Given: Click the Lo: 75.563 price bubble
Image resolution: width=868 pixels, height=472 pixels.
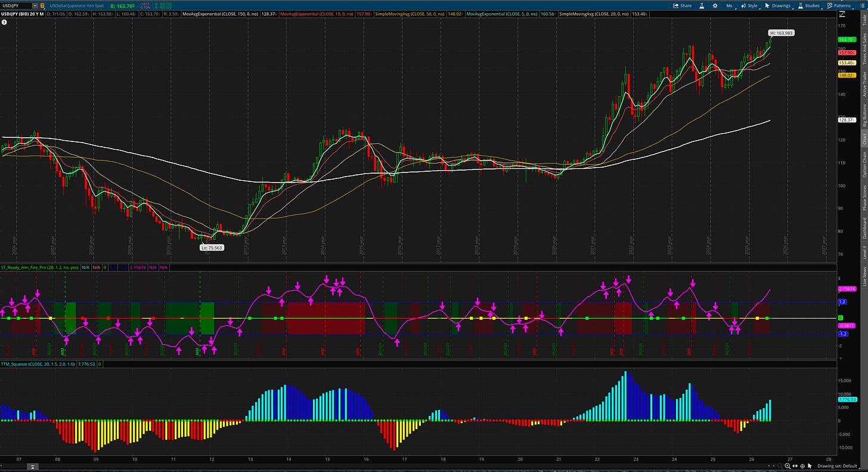Looking at the screenshot, I should 212,247.
